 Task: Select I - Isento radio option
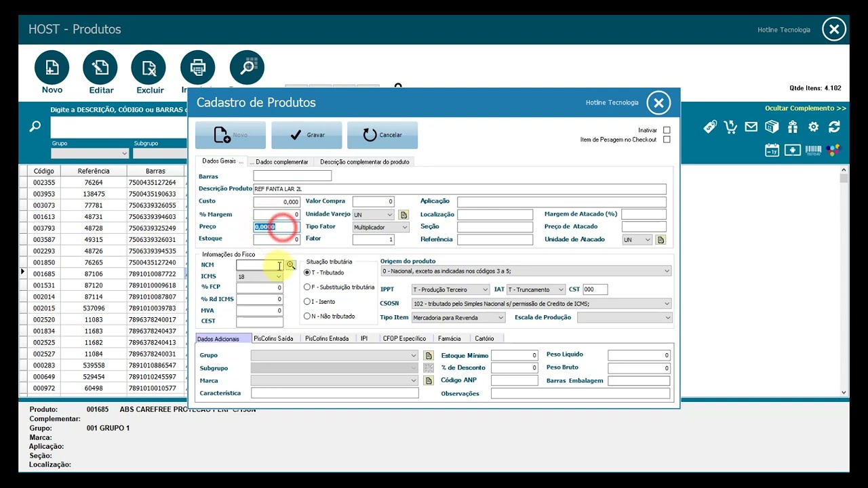[x=307, y=302]
